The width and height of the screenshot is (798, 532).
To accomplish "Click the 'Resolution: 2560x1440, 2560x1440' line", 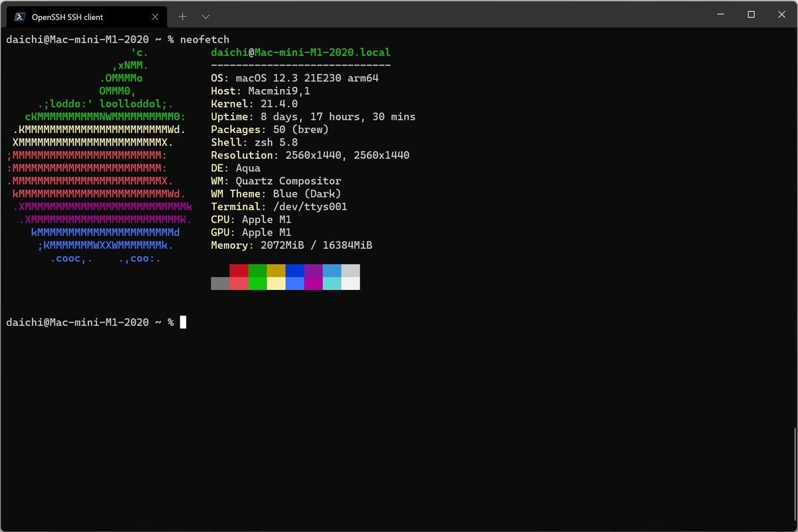I will 310,156.
